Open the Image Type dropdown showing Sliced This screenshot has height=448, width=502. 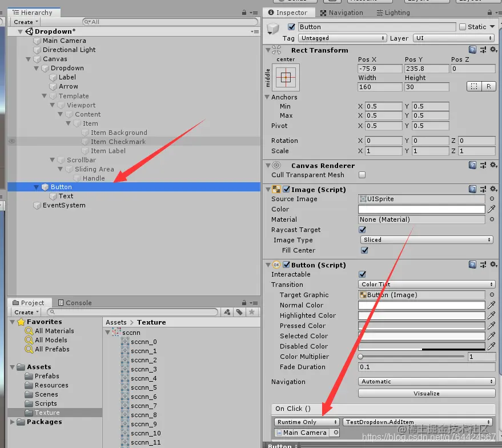pyautogui.click(x=426, y=239)
